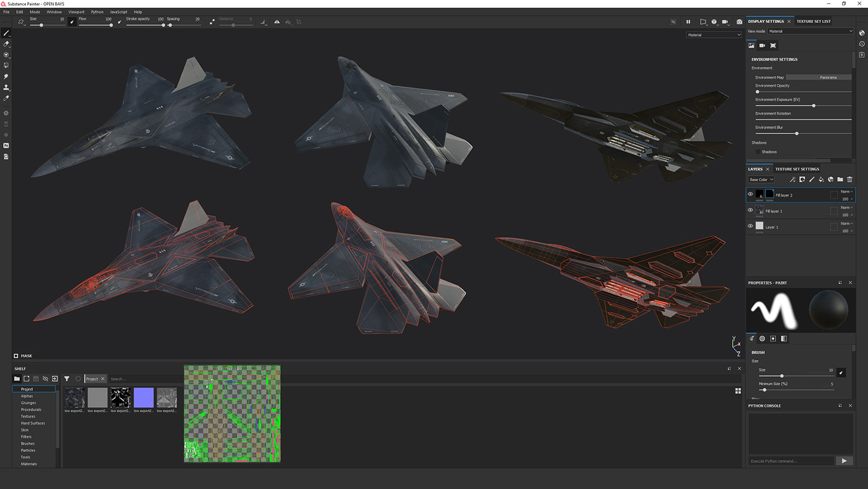This screenshot has width=868, height=489.
Task: Toggle visibility of Layer 1
Action: point(750,226)
